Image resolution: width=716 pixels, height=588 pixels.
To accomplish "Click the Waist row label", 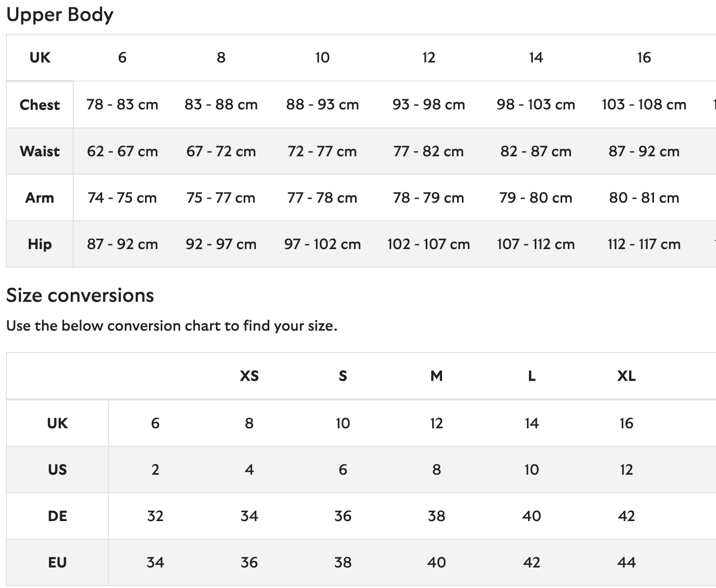I will 40,151.
